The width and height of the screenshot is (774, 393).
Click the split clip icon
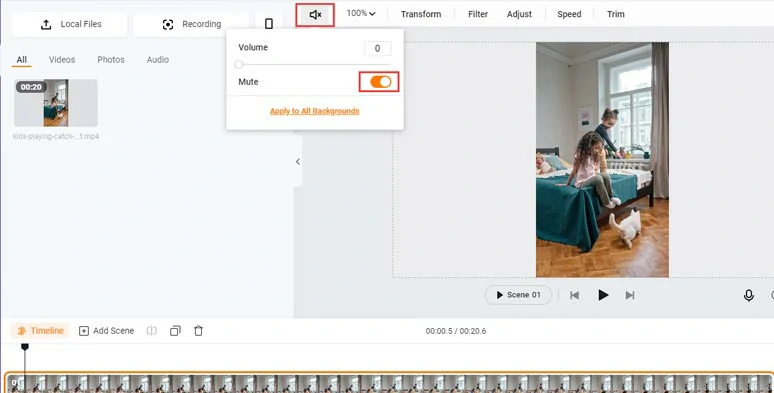click(x=152, y=331)
